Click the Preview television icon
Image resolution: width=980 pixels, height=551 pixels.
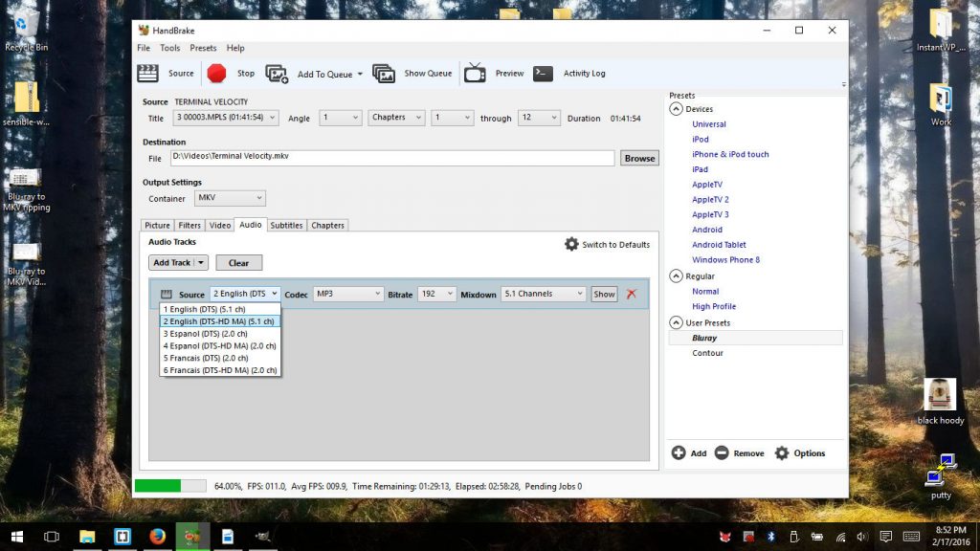tap(475, 73)
